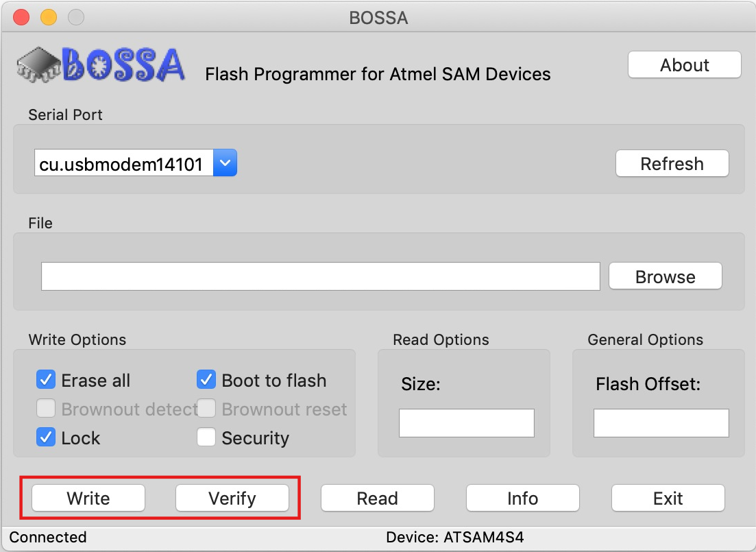
Task: Click the Read Options group label
Action: point(441,339)
